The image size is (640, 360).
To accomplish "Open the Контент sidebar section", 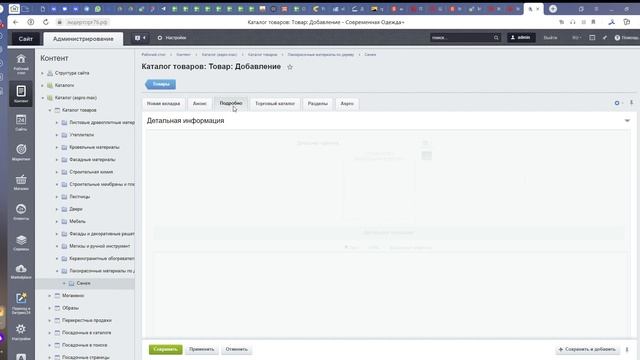I will 21,94.
